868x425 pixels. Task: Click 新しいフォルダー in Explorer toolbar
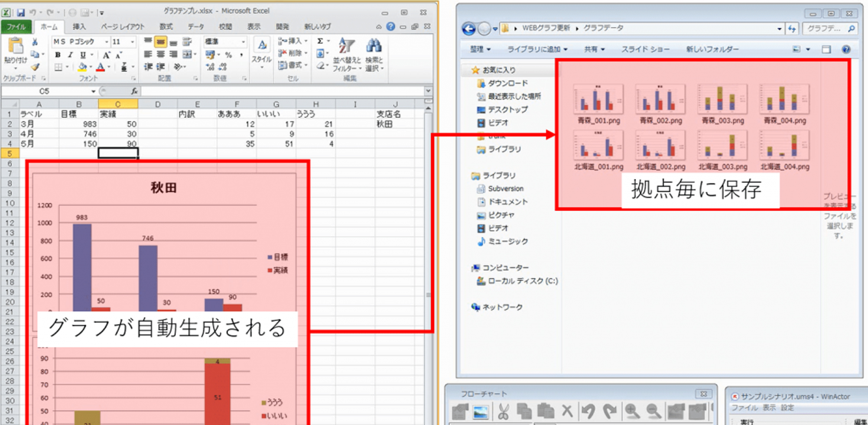tap(712, 49)
